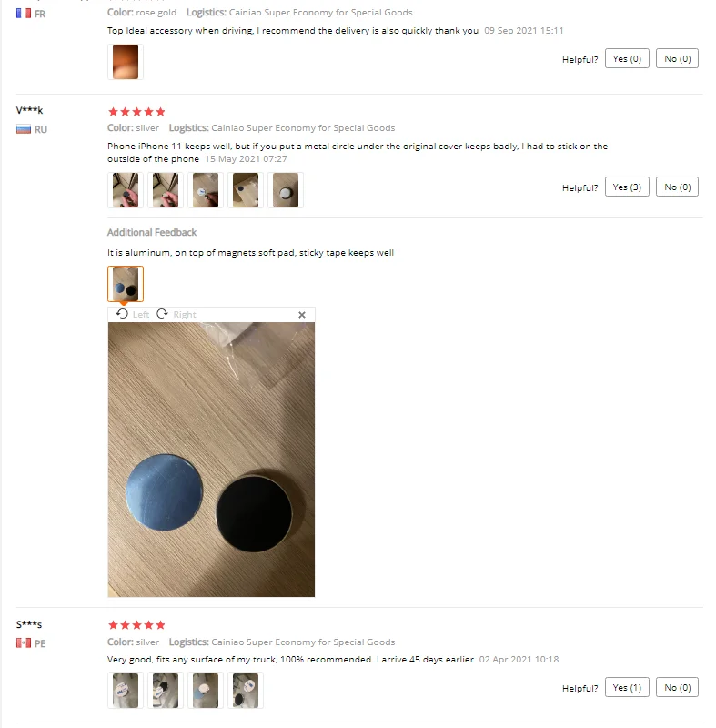
Task: Mark FR review helpful with Yes (0)
Action: [627, 58]
